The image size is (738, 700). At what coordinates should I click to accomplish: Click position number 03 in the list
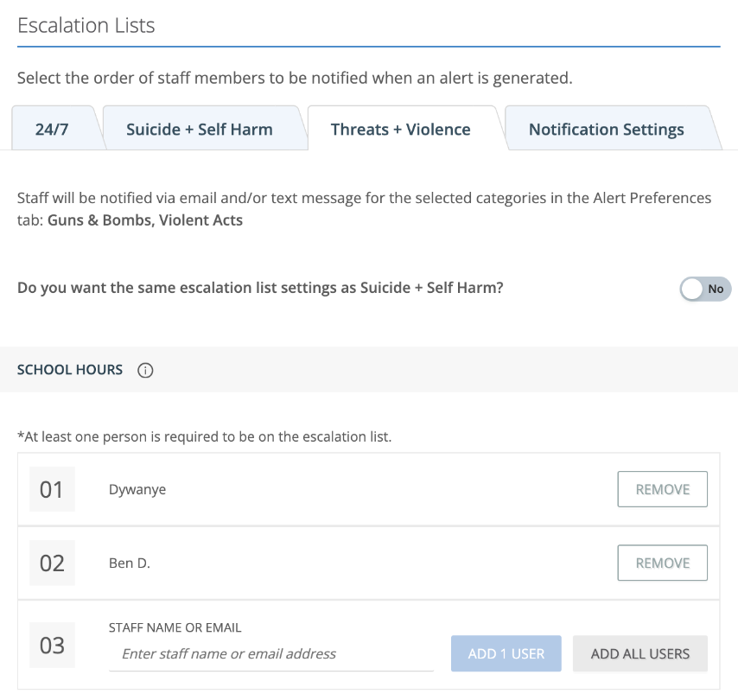52,645
